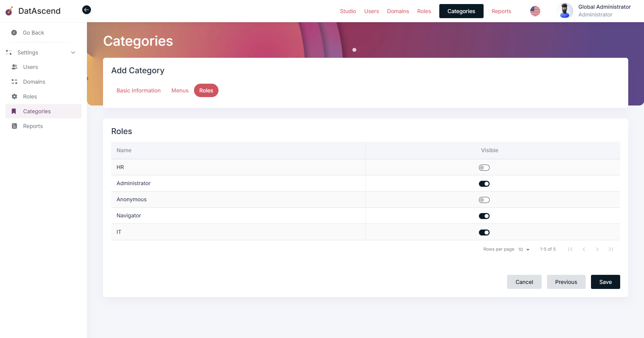Enable visibility for the HR role
Image resolution: width=644 pixels, height=338 pixels.
[x=484, y=168]
